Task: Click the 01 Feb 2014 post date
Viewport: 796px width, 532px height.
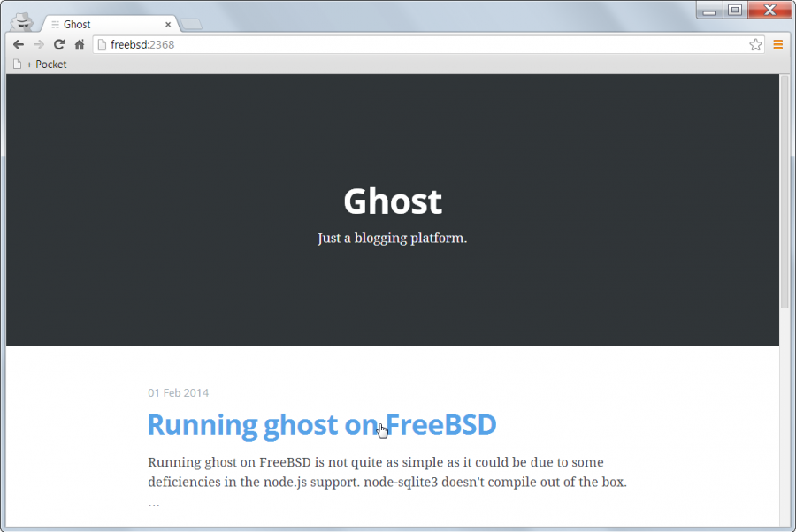Action: pyautogui.click(x=178, y=392)
